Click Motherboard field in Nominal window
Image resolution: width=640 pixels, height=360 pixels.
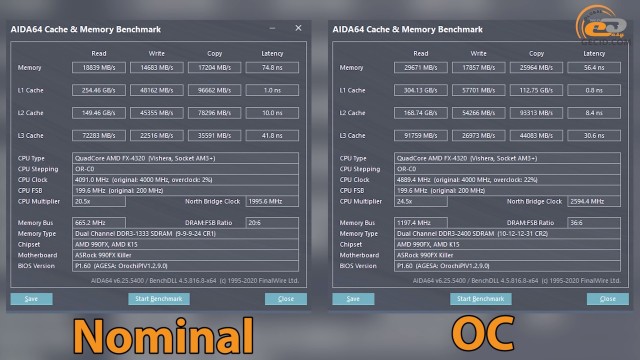point(185,255)
